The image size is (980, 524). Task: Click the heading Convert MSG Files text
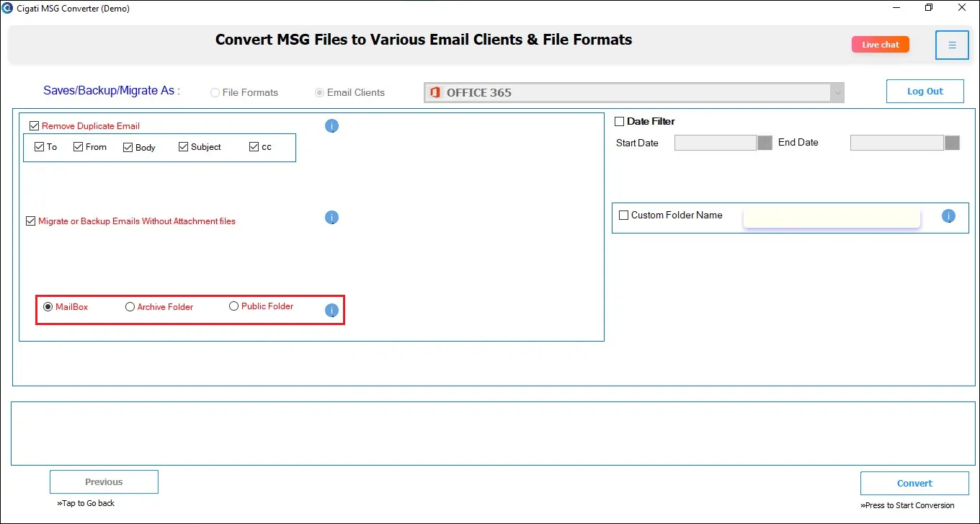pos(424,40)
